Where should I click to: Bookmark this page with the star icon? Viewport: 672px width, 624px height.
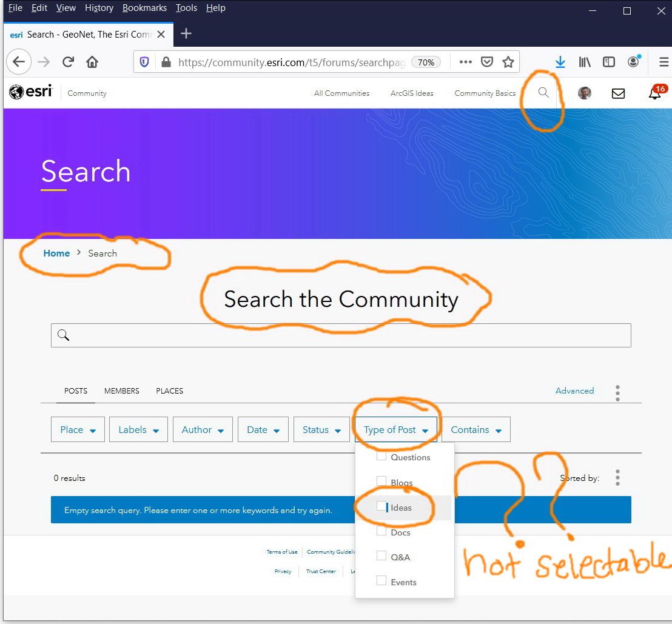click(508, 61)
